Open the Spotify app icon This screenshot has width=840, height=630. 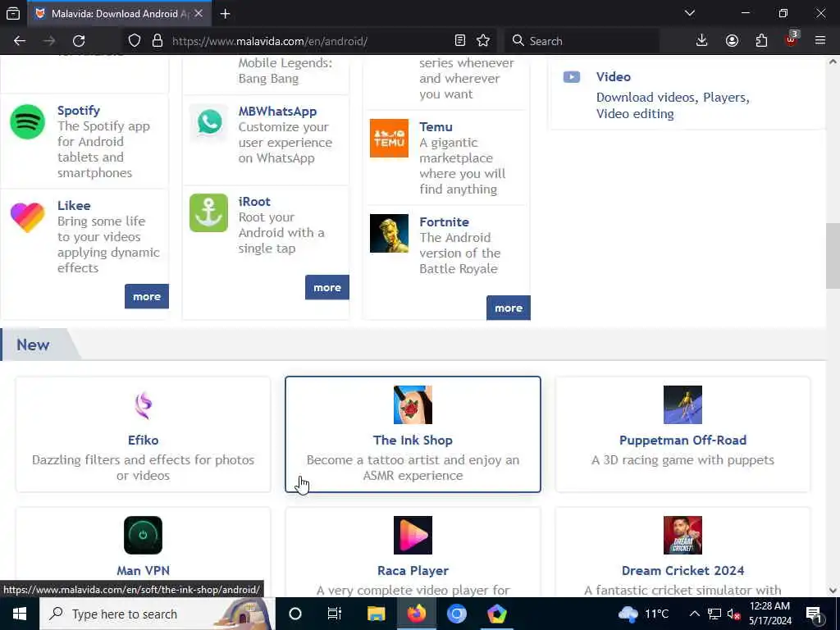[x=27, y=121]
